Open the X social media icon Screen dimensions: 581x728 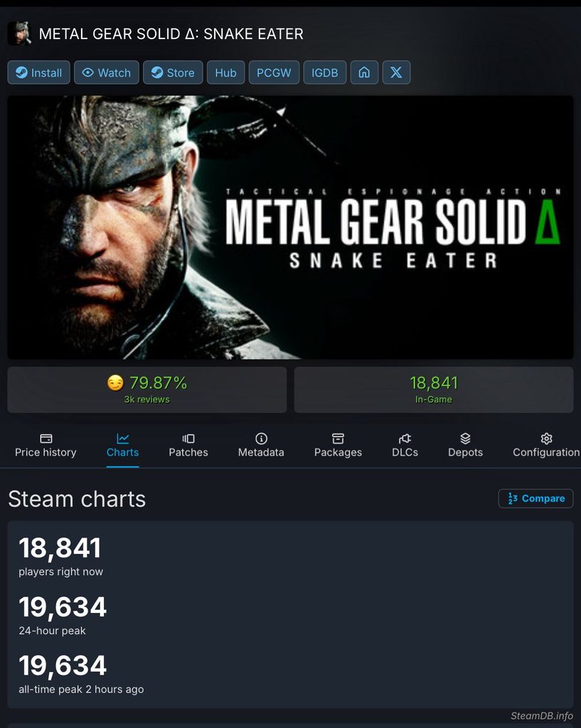click(x=396, y=73)
